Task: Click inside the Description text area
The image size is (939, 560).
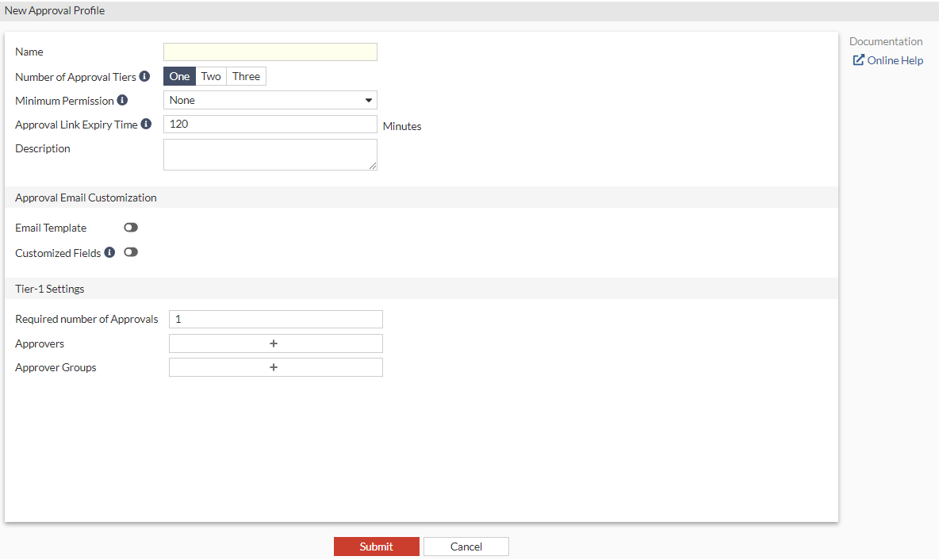Action: pyautogui.click(x=270, y=154)
